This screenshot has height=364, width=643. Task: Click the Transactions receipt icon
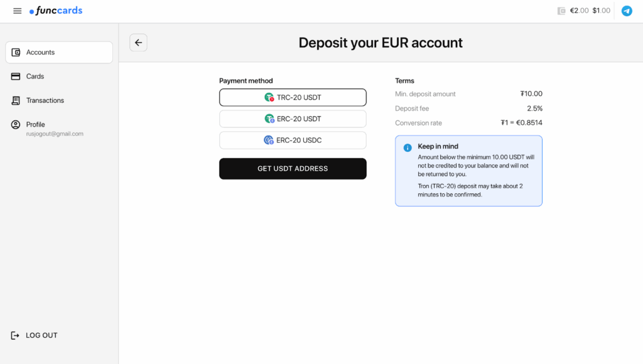[16, 100]
